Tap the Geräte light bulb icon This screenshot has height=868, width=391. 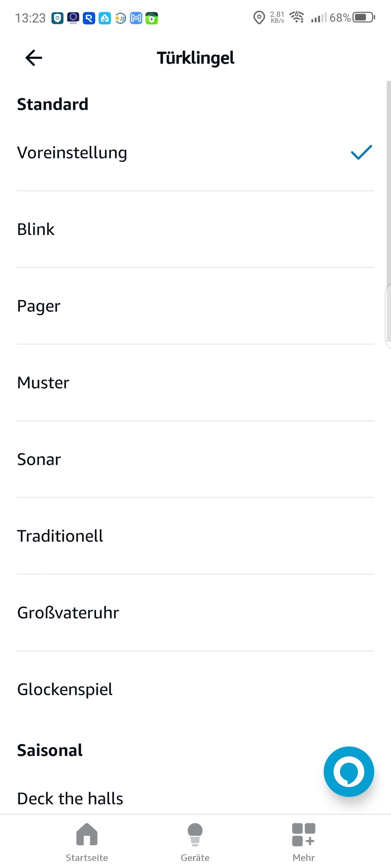[x=195, y=834]
